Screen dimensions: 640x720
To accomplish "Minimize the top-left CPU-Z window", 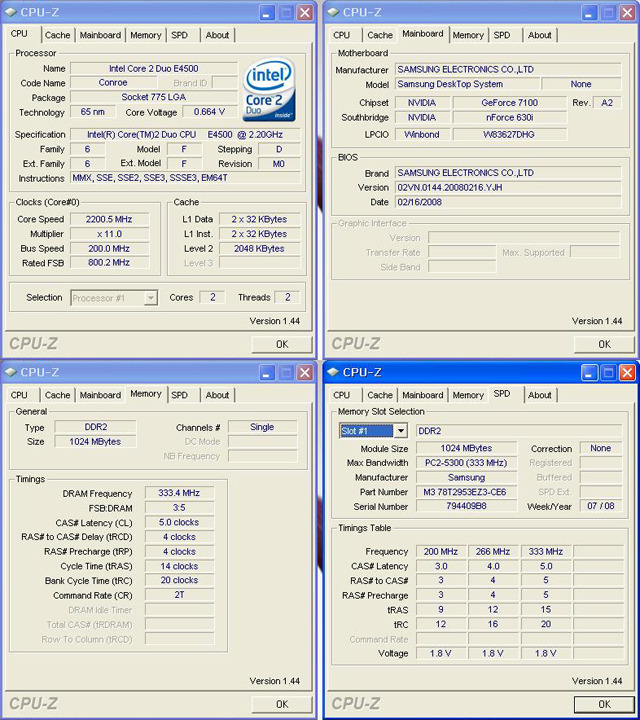I will [x=267, y=13].
